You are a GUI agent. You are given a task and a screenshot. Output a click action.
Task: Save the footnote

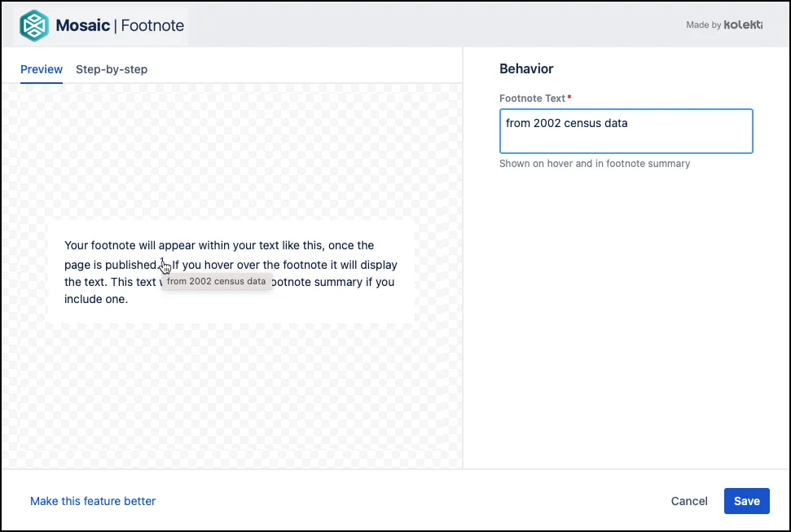[747, 501]
